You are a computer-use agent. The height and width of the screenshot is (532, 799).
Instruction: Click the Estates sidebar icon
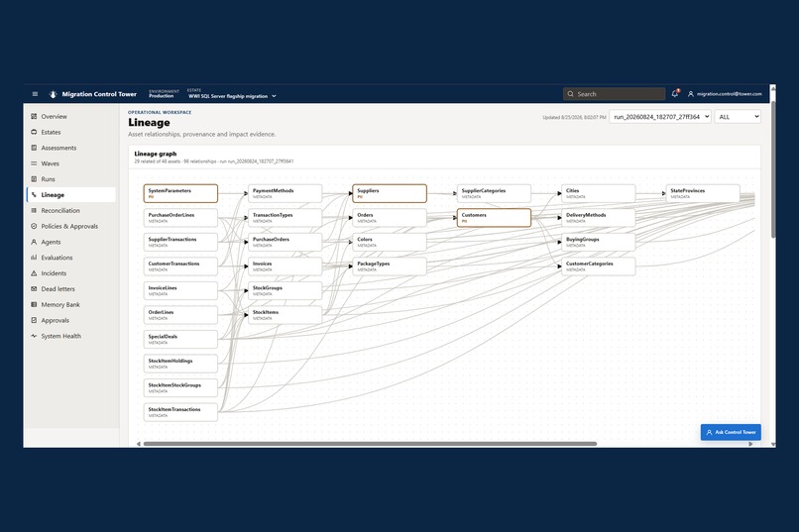tap(34, 133)
